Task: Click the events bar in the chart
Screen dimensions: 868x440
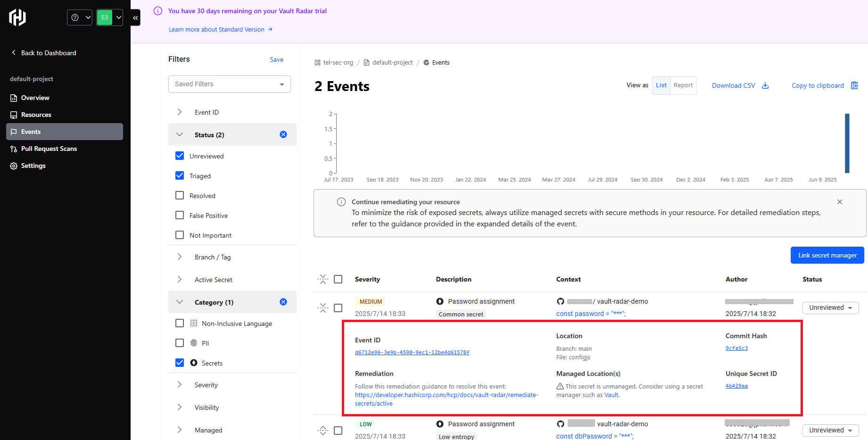Action: [x=847, y=143]
